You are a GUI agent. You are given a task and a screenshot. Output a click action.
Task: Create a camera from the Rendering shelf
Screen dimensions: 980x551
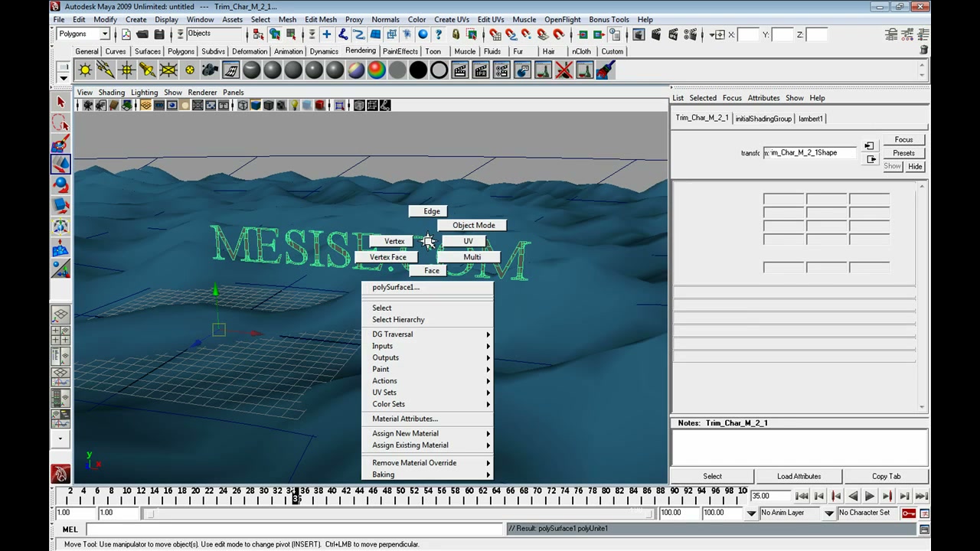(x=210, y=70)
